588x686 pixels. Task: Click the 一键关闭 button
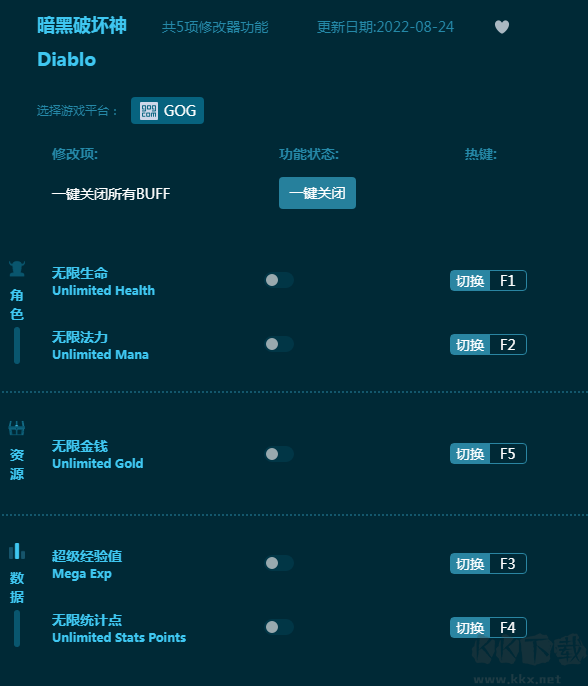[x=317, y=193]
